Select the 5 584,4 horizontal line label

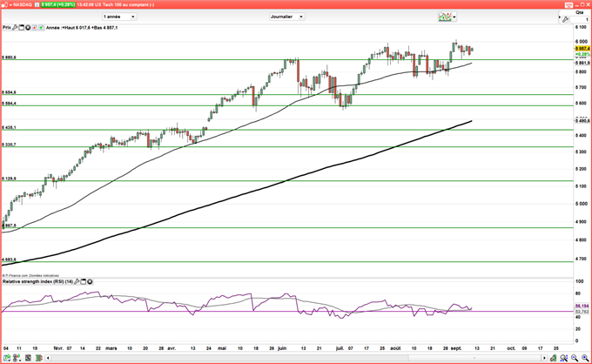tap(9, 104)
